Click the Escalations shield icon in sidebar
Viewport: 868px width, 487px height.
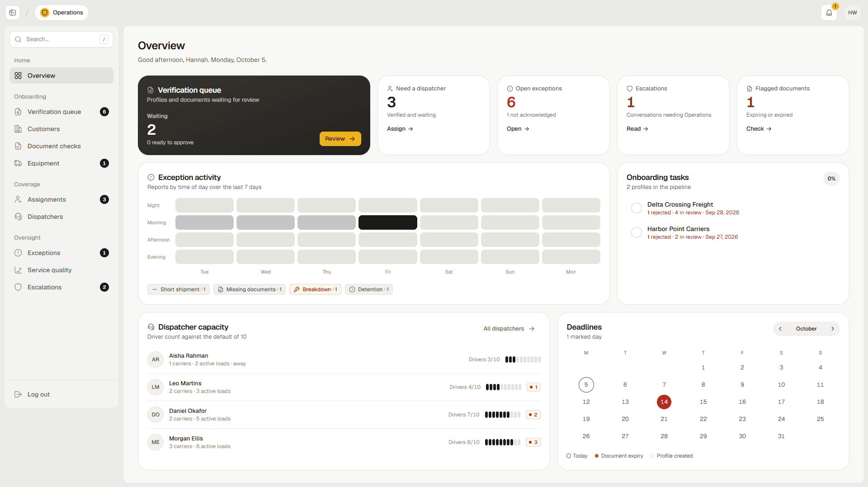point(18,287)
